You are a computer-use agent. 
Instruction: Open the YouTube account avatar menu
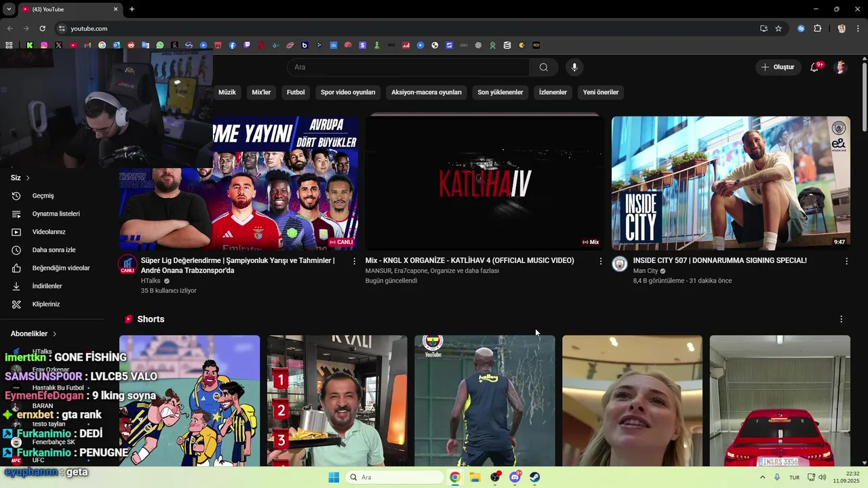[x=841, y=67]
